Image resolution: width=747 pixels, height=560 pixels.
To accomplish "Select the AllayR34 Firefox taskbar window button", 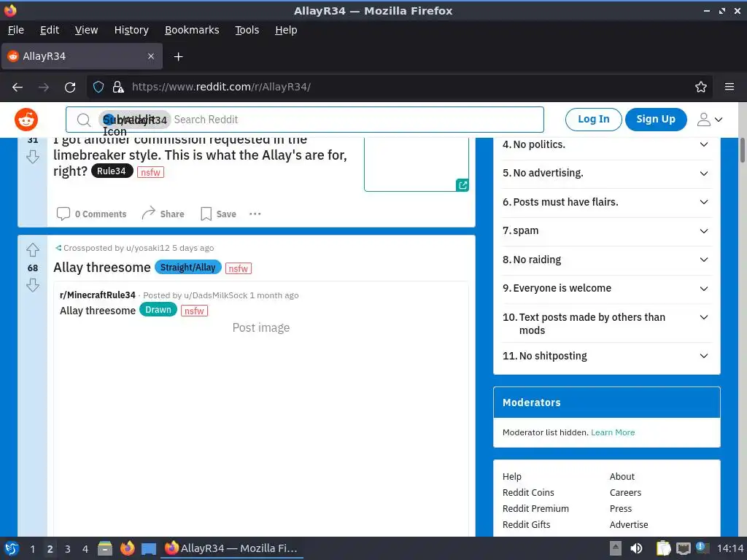I will click(232, 548).
